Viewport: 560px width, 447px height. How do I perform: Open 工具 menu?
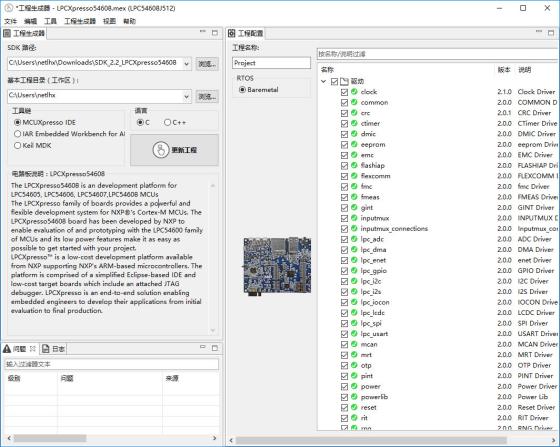[50, 21]
